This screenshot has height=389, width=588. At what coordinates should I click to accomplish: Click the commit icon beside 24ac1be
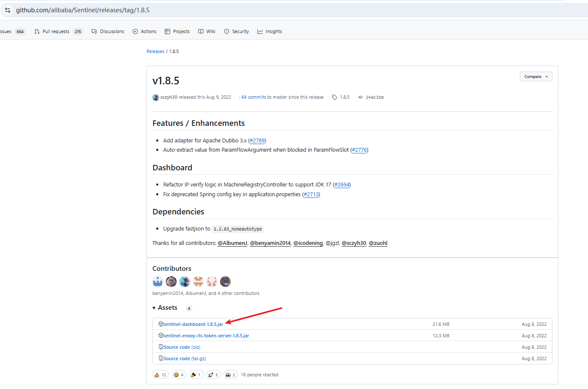pos(360,97)
